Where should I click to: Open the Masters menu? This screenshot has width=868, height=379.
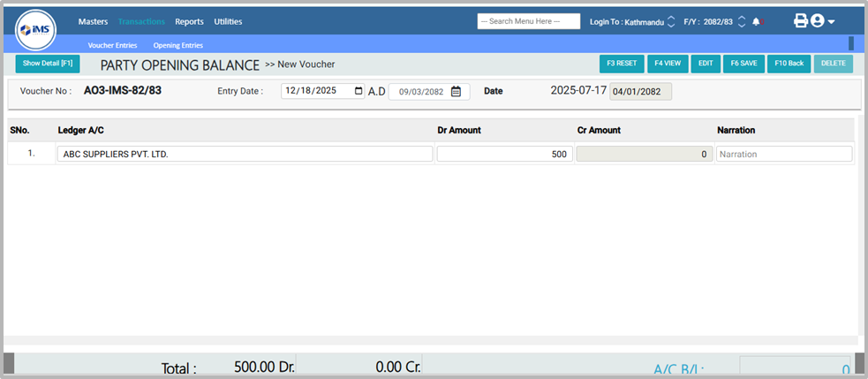point(93,21)
